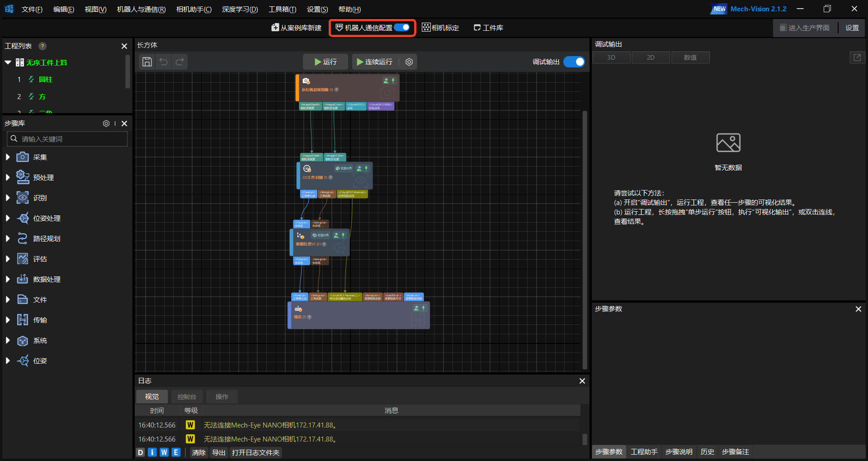
Task: Click the 运行 button
Action: pos(325,62)
